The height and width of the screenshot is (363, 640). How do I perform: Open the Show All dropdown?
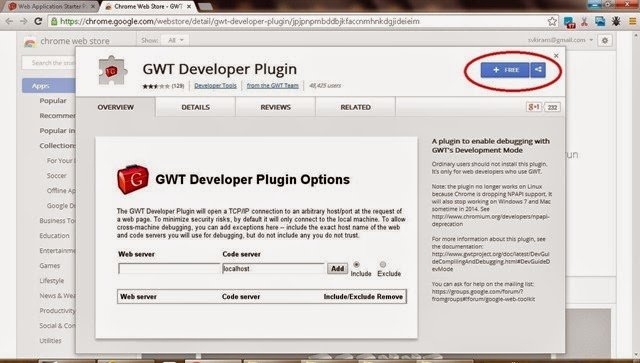[176, 40]
